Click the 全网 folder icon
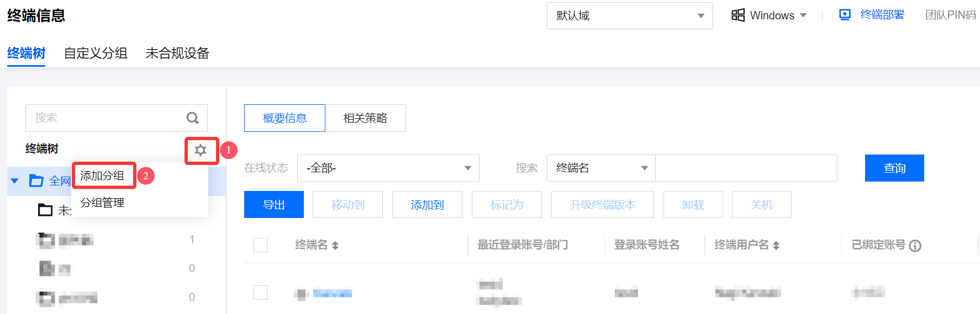 pos(36,180)
